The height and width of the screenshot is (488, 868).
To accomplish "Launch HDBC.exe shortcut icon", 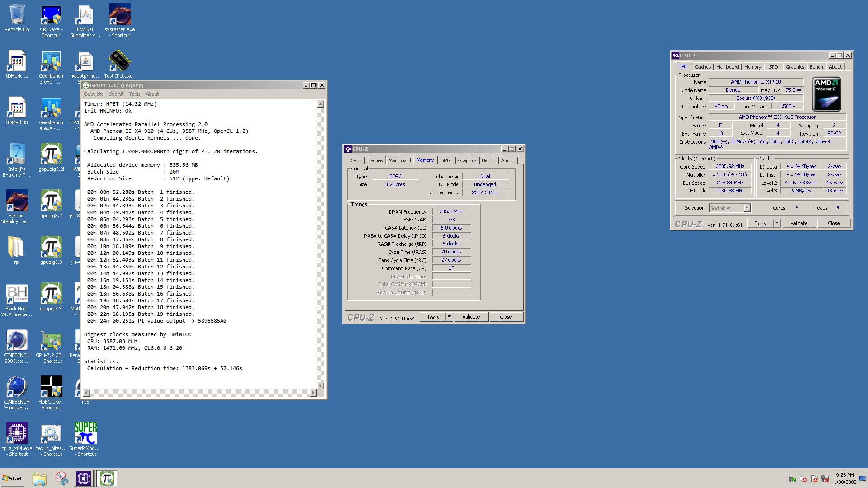I will pyautogui.click(x=51, y=393).
